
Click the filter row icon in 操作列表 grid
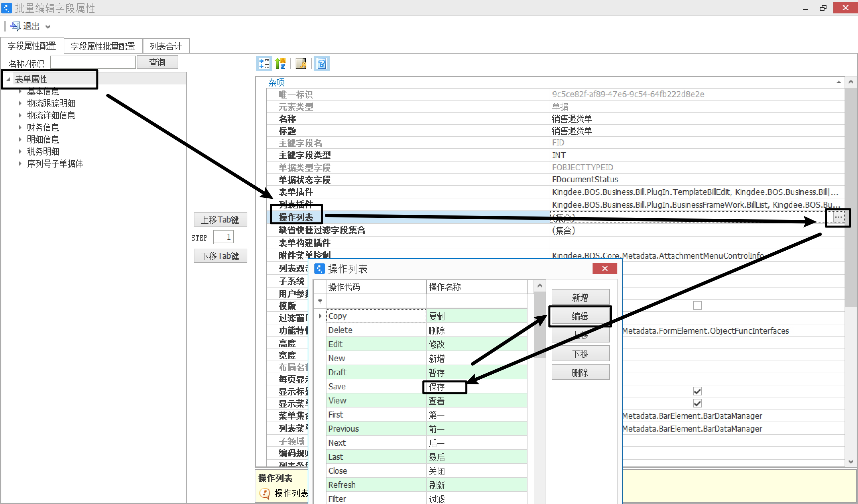coord(320,301)
